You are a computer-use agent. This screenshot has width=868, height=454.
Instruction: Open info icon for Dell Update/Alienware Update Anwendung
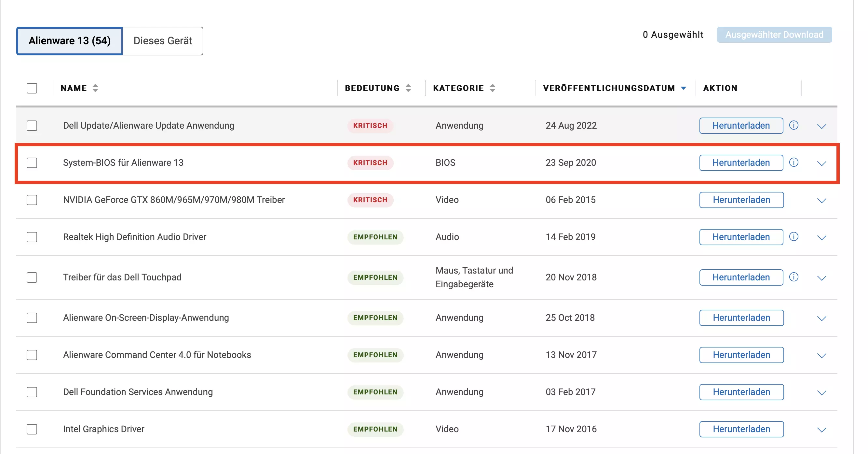click(x=794, y=125)
